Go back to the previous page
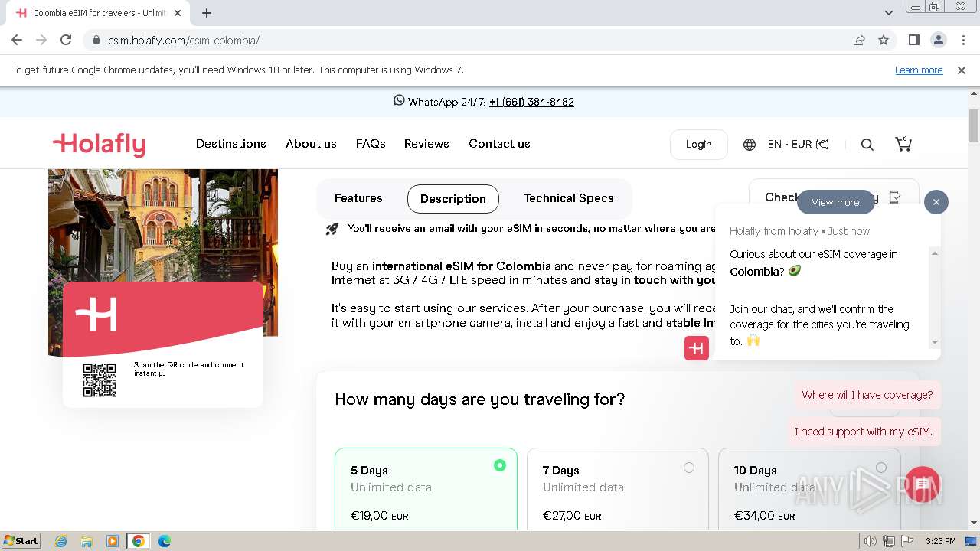Screen dimensions: 980x551 17,40
